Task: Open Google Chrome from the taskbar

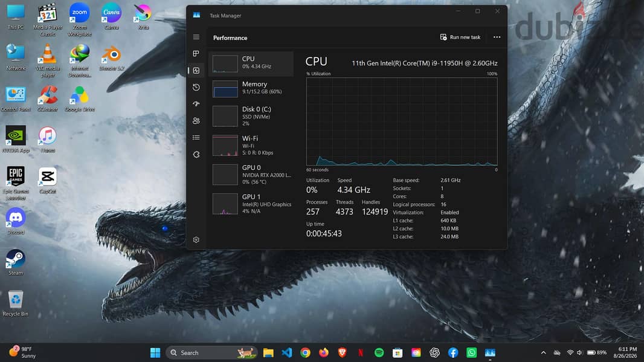Action: point(305,352)
